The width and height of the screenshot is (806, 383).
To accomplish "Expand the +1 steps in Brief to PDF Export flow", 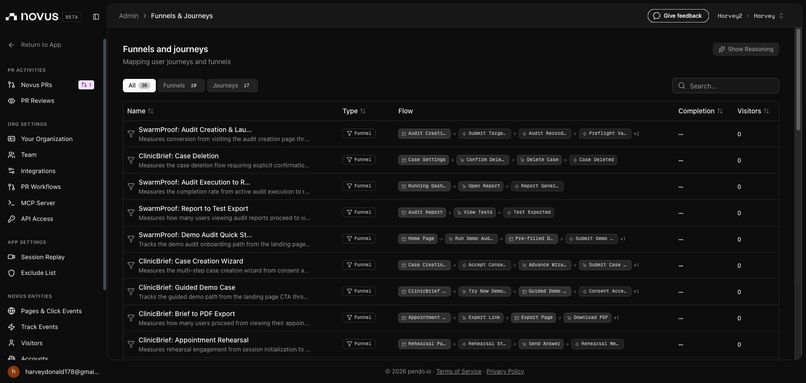I will (616, 318).
